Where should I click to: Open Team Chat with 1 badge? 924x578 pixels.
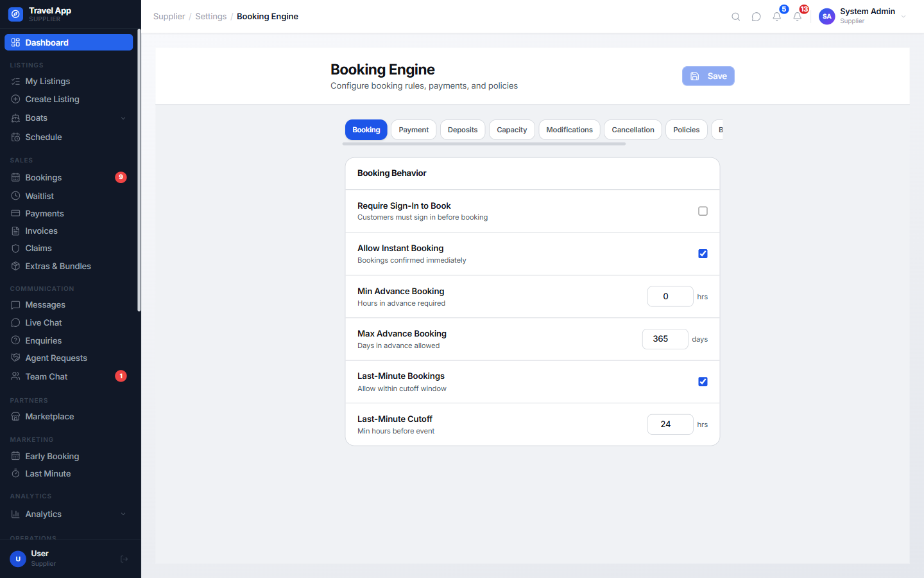(69, 377)
